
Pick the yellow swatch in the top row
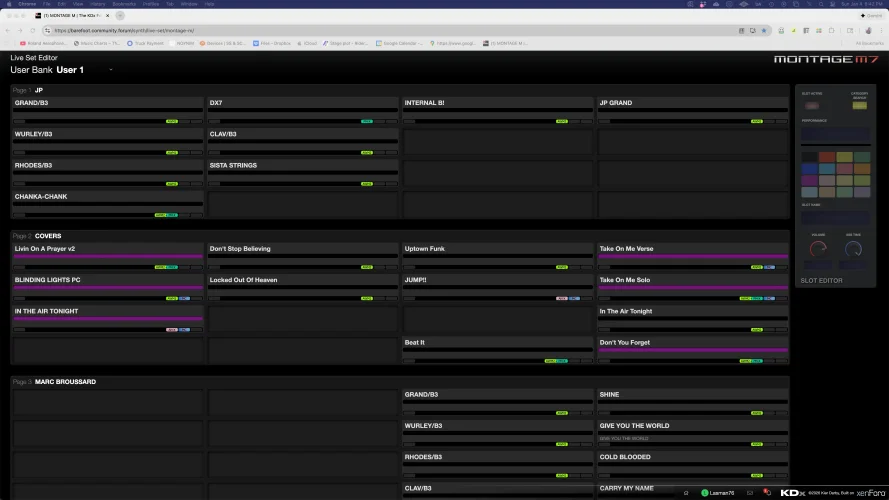click(x=844, y=157)
